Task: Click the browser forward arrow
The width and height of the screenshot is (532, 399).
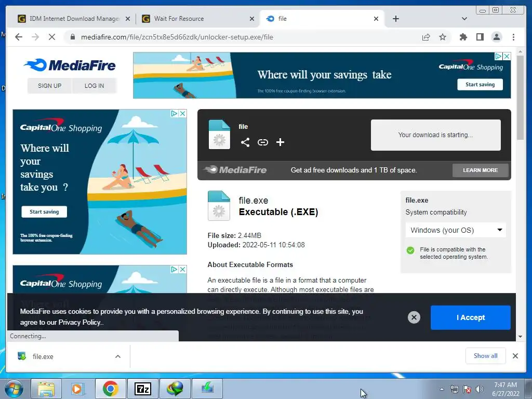Action: pos(35,37)
